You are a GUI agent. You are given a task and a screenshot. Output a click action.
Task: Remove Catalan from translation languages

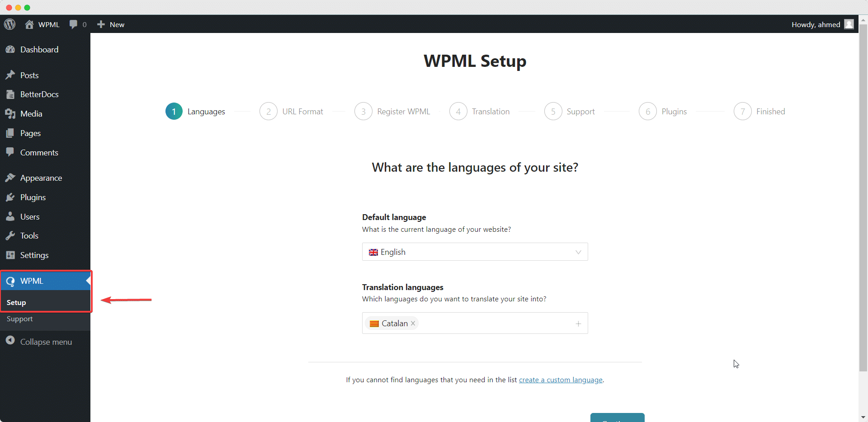(x=413, y=324)
